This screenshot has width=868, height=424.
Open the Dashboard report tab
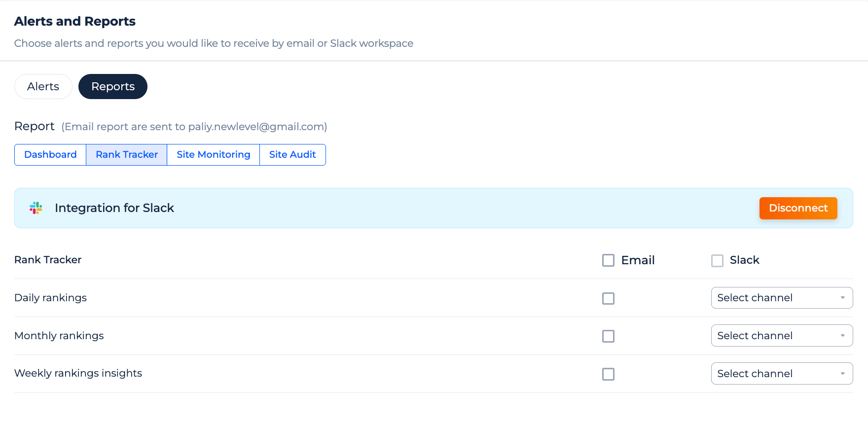click(x=50, y=155)
